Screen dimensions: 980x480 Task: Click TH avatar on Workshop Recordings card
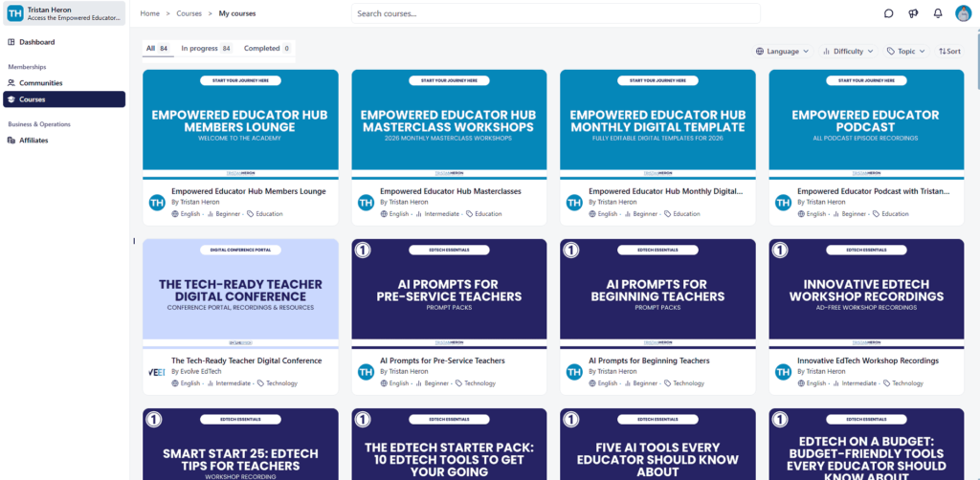(783, 372)
